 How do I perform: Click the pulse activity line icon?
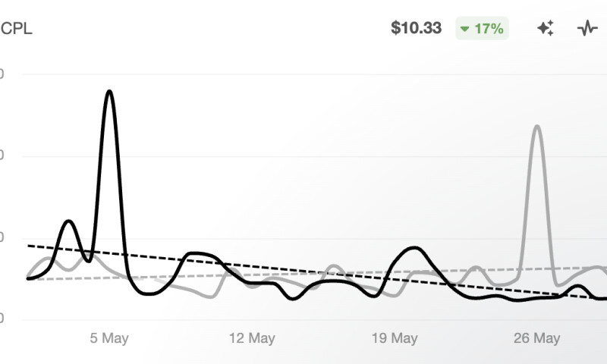[587, 29]
